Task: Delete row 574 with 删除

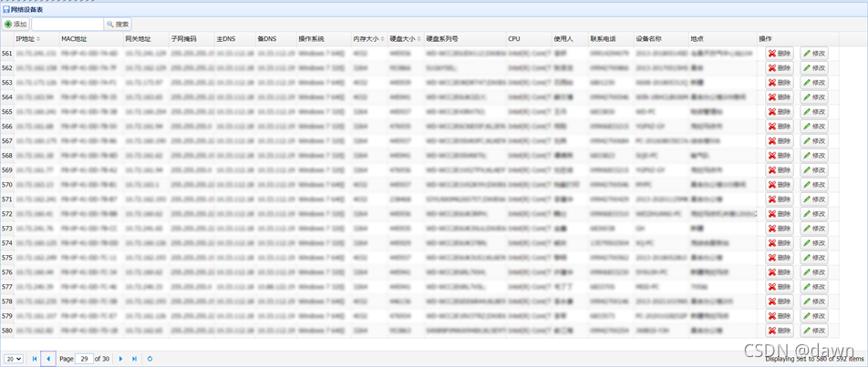Action: (x=780, y=242)
